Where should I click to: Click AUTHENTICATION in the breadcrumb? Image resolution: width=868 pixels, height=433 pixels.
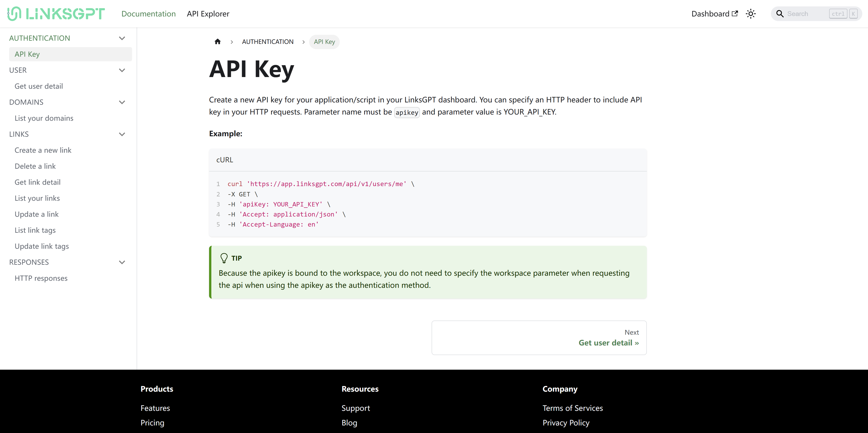(x=268, y=41)
